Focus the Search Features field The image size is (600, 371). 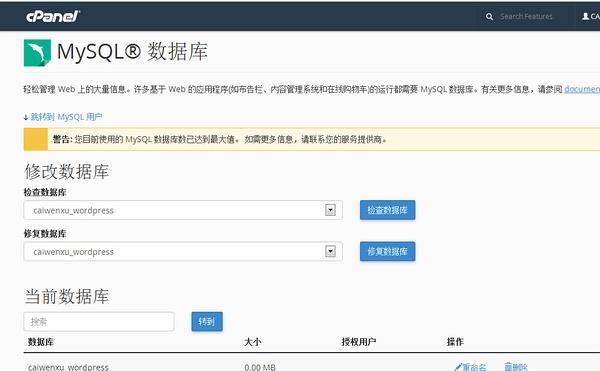point(526,16)
